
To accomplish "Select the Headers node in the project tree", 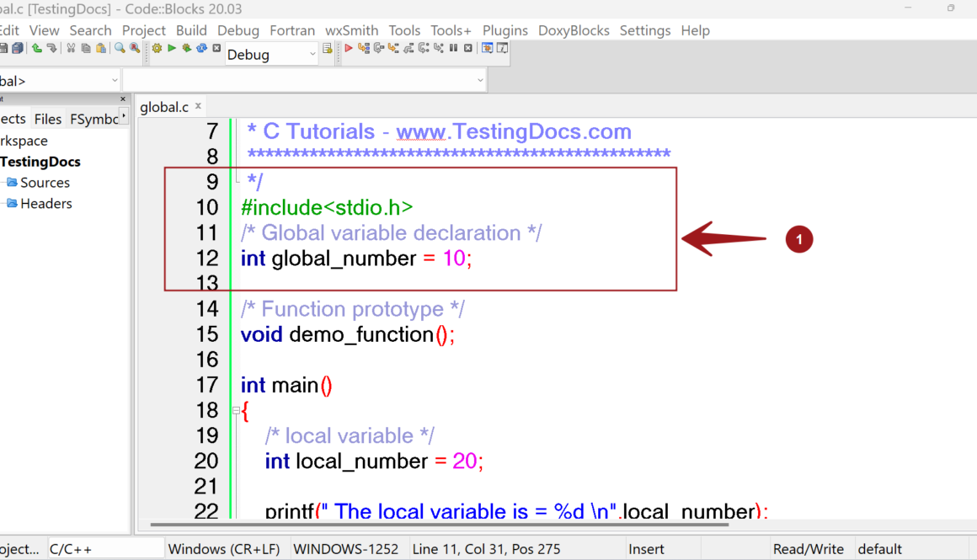I will click(x=46, y=203).
